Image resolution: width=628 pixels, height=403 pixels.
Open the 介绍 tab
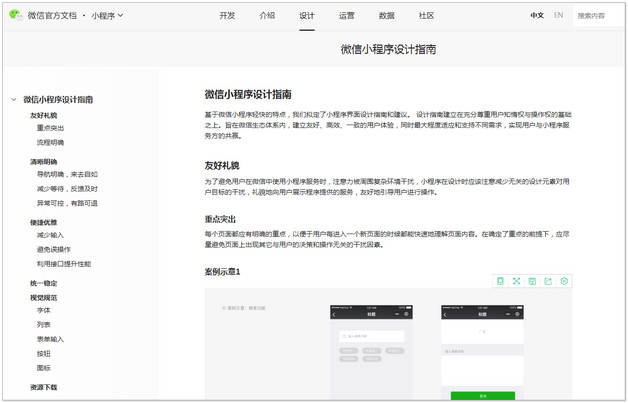(x=267, y=16)
